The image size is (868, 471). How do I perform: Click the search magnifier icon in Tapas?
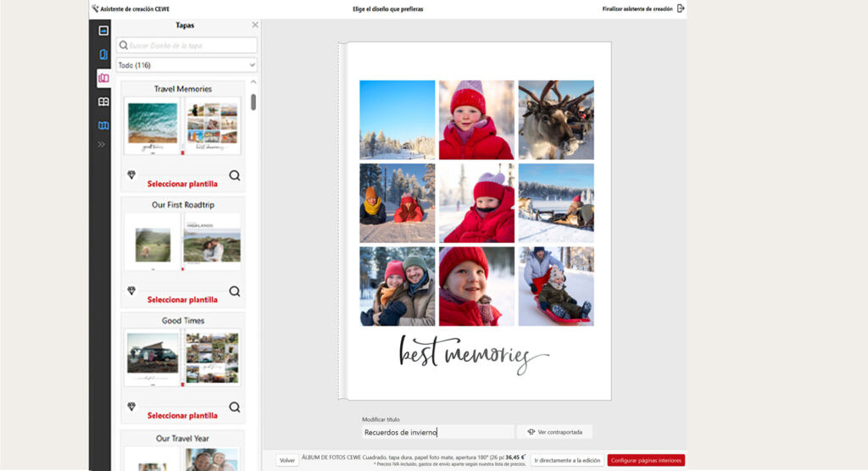(x=124, y=46)
